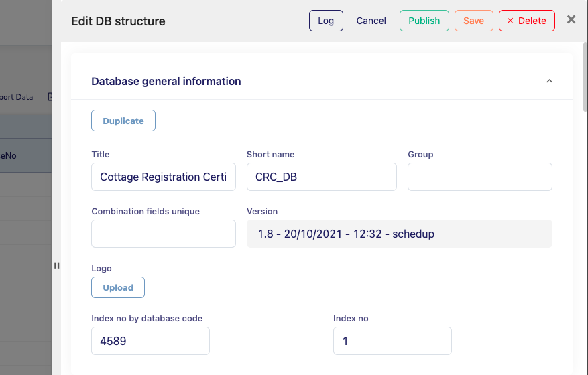Focus Combination fields unique input
The height and width of the screenshot is (375, 588).
[164, 234]
